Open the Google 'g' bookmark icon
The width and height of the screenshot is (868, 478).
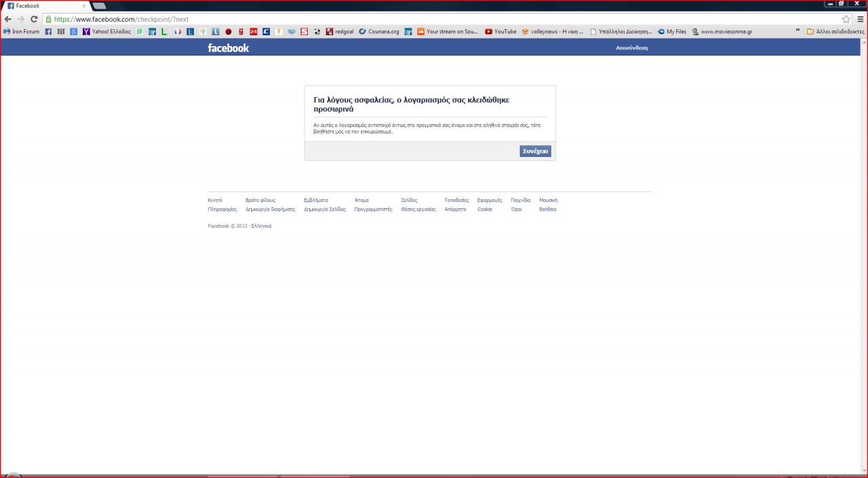(74, 31)
